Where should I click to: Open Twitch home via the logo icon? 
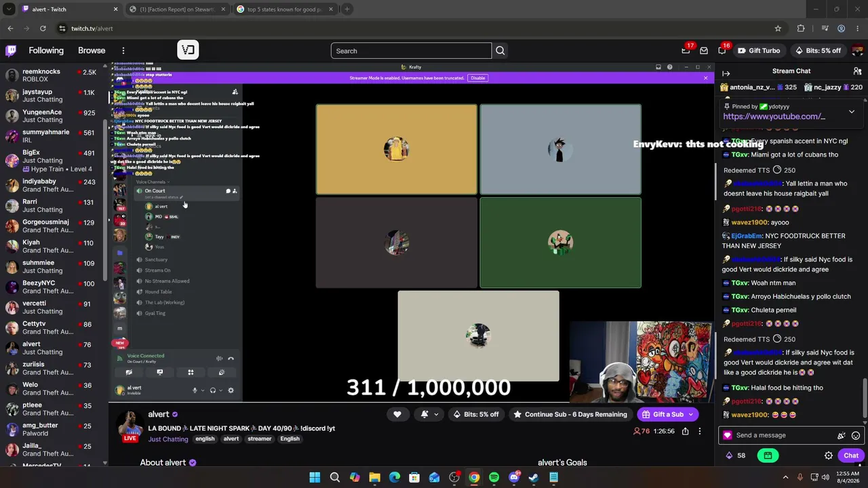tap(11, 51)
